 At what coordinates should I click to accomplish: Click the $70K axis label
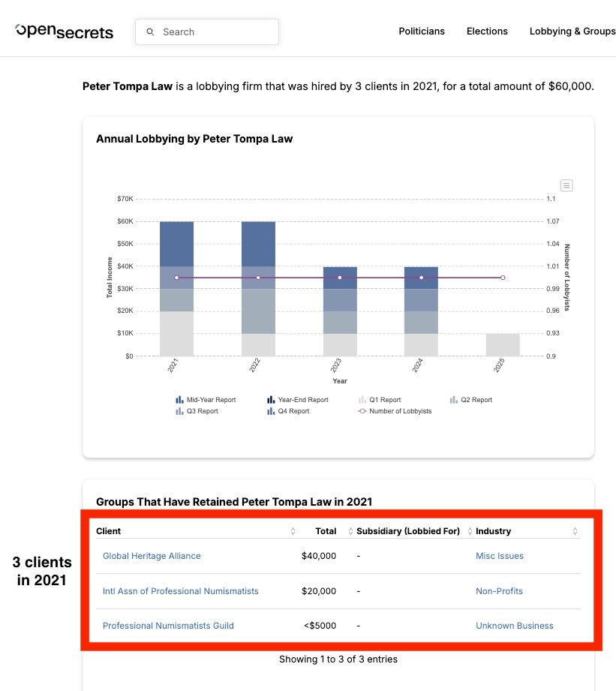coord(125,199)
